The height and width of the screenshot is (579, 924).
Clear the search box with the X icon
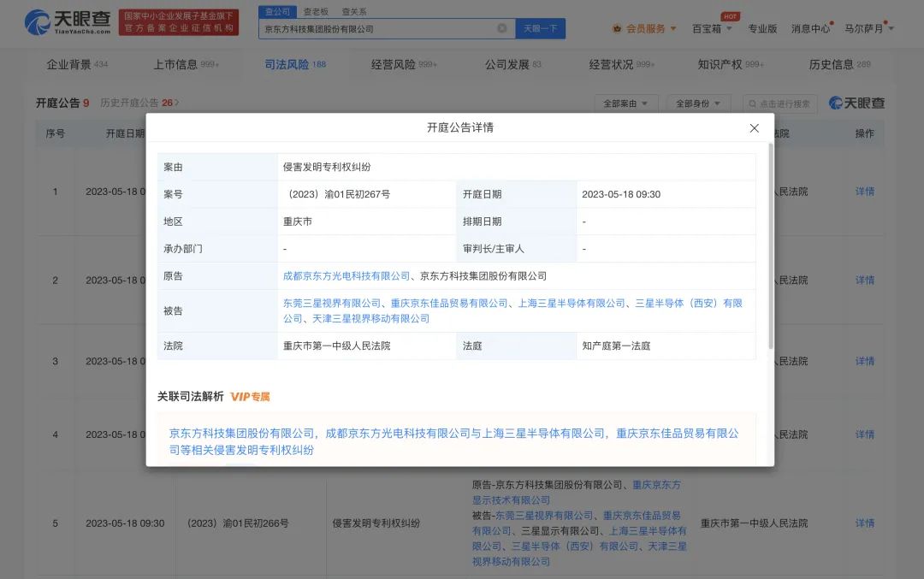coord(502,28)
